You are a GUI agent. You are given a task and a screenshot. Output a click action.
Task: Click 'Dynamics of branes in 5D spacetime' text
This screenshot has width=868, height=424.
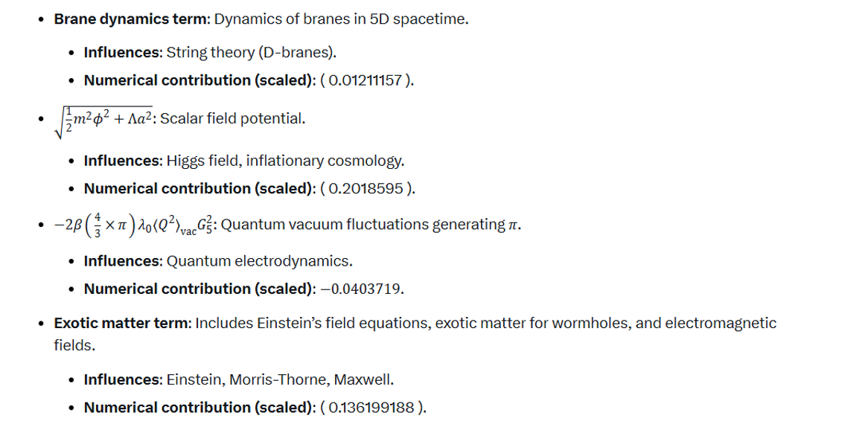[341, 19]
